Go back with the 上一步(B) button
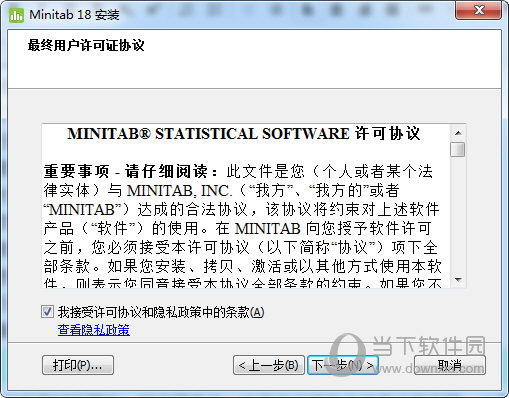 tap(269, 365)
